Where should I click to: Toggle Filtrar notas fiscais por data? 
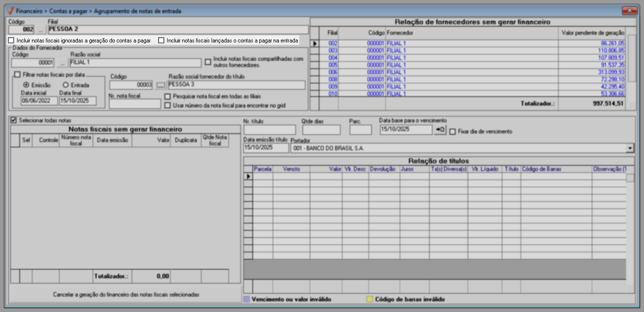point(17,75)
